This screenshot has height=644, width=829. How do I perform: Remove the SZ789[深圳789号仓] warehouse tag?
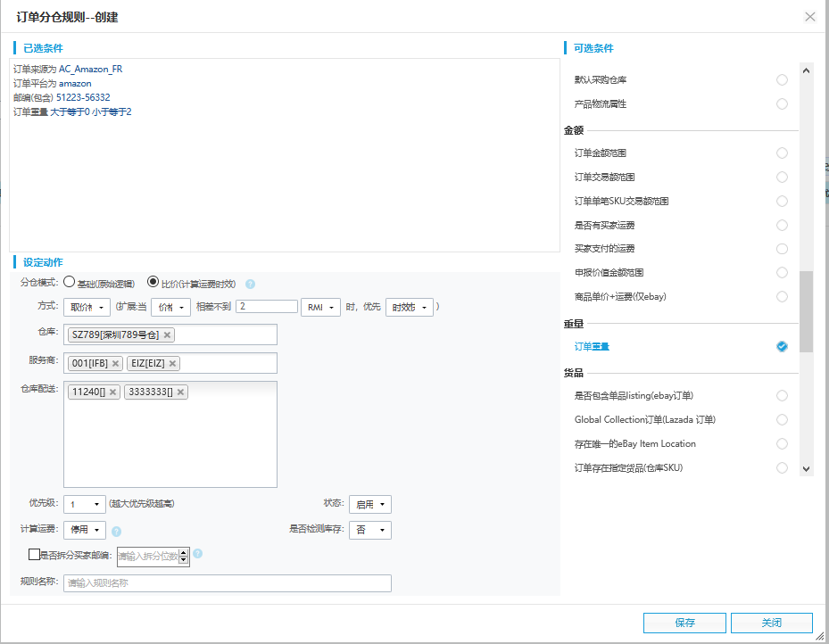point(168,335)
